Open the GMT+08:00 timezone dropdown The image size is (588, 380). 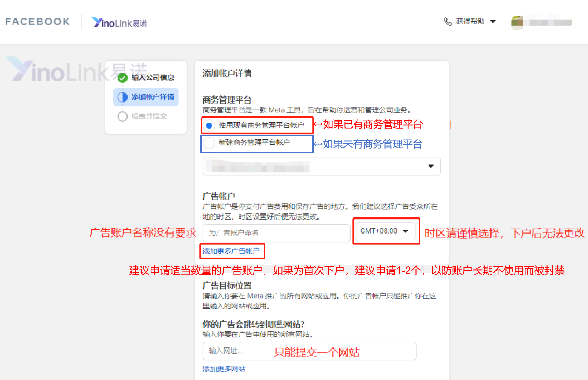[384, 231]
